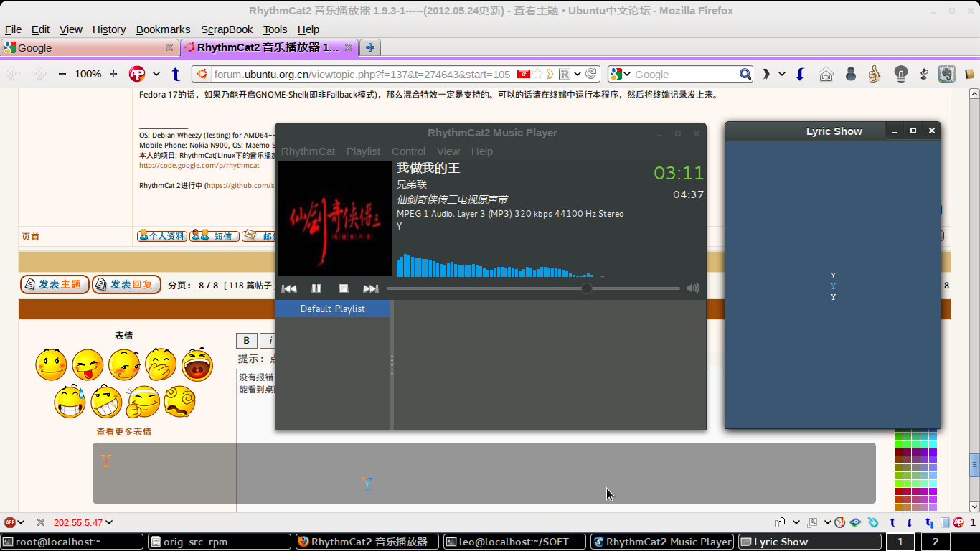Click the status bar Adblock Plus icon
980x551 pixels.
tap(10, 522)
